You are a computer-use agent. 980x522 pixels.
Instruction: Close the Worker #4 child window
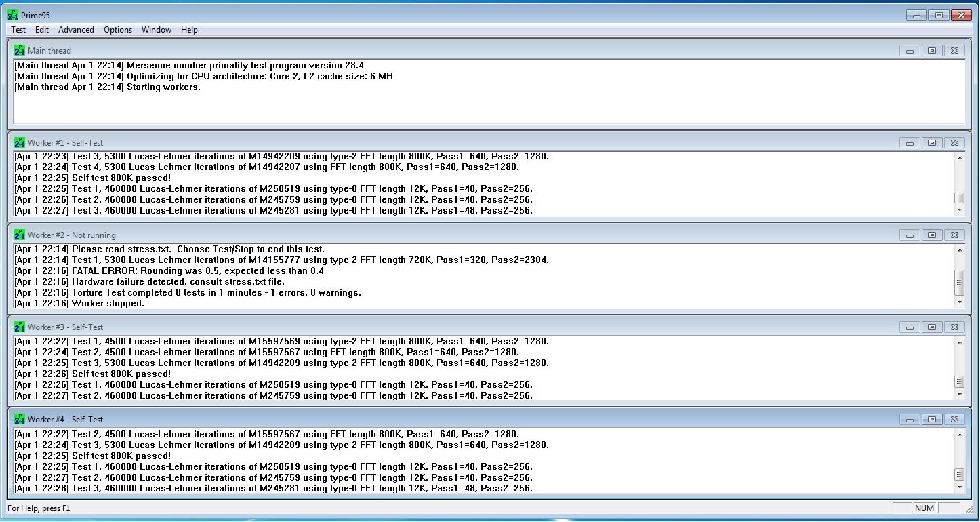point(954,419)
